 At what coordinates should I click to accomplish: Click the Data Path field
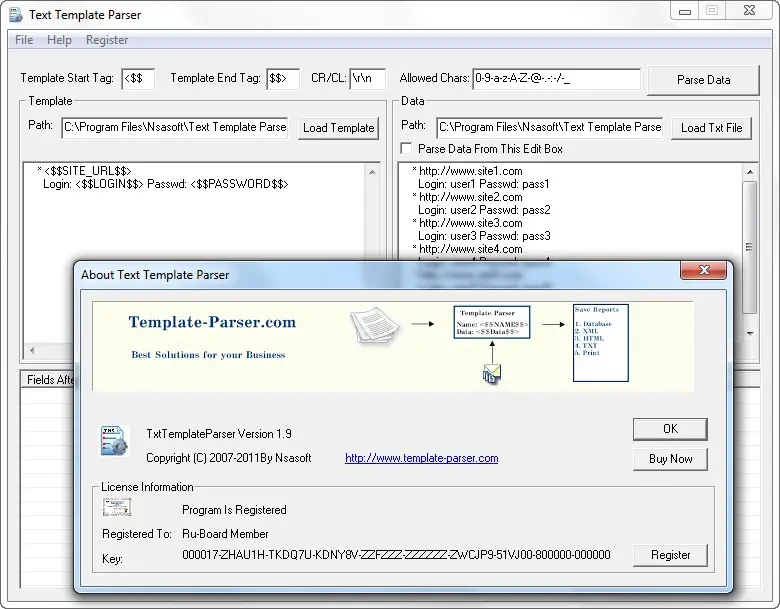pyautogui.click(x=550, y=127)
